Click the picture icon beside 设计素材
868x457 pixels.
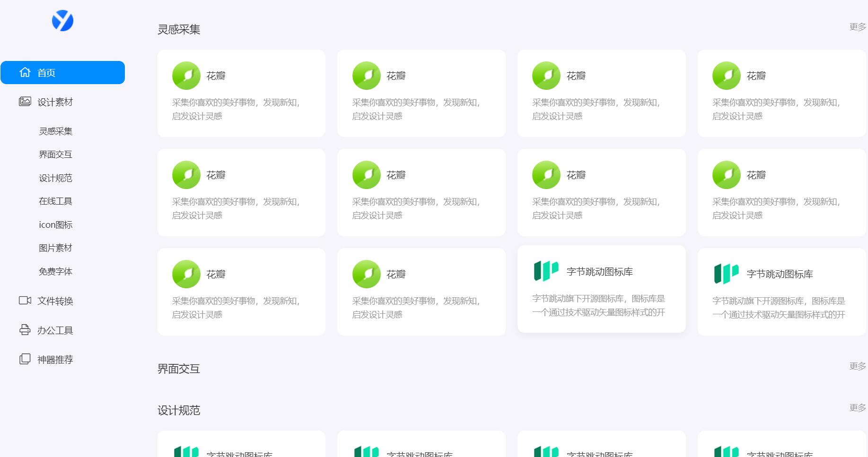25,102
